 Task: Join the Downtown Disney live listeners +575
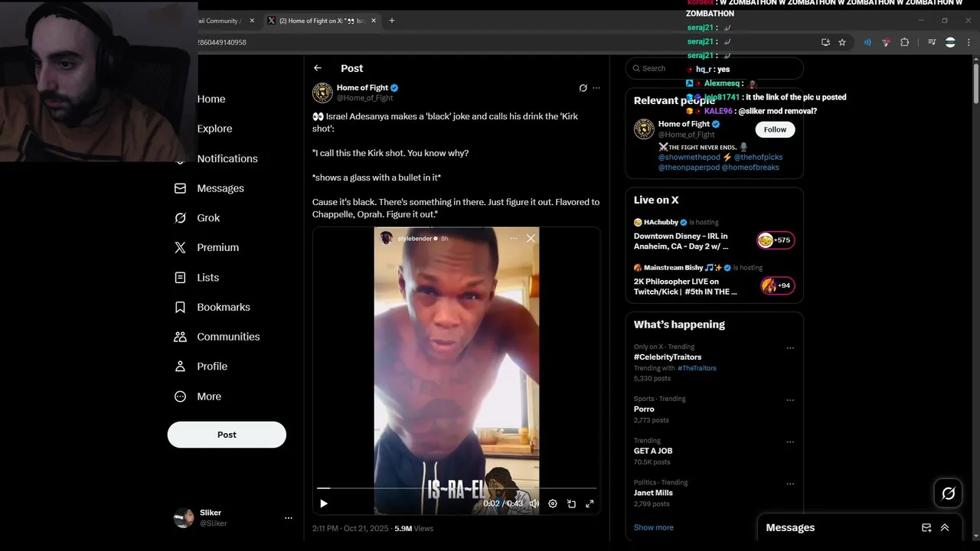pyautogui.click(x=776, y=240)
